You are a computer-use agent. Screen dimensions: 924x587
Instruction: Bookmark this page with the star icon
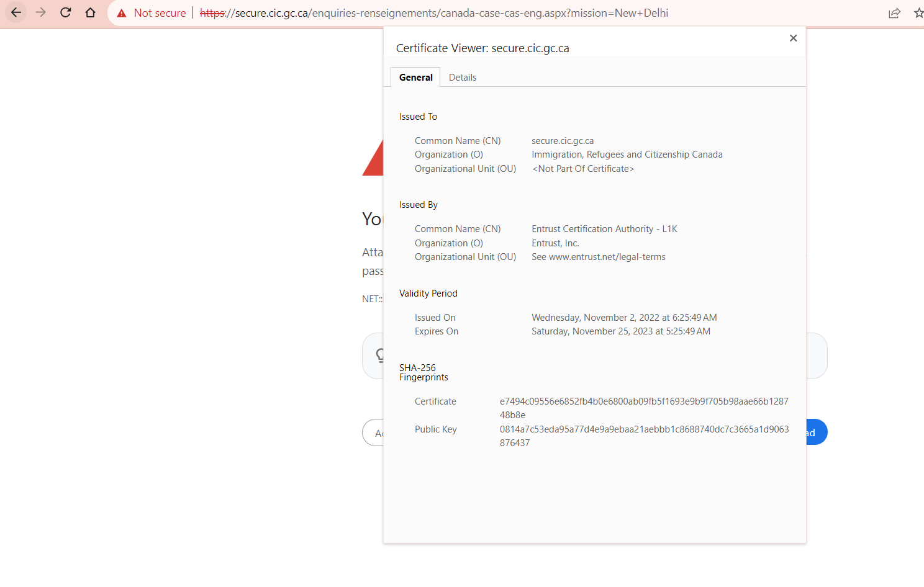point(918,13)
